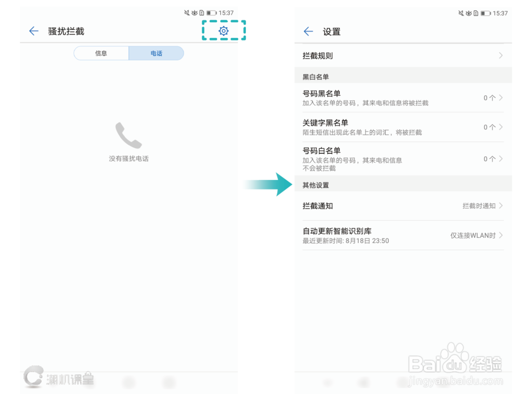The image size is (532, 399).
Task: Tap 0 个 count on 关键字黑名单 row
Action: pyautogui.click(x=489, y=127)
